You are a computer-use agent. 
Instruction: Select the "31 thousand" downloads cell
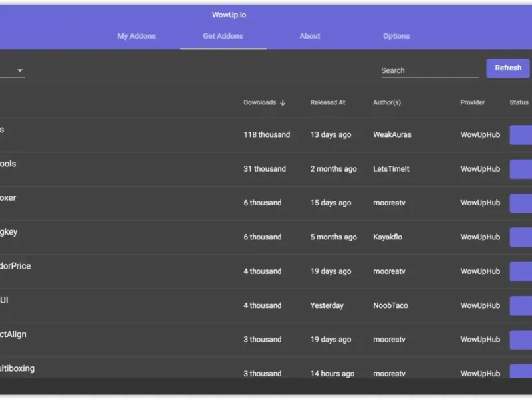[x=265, y=169]
